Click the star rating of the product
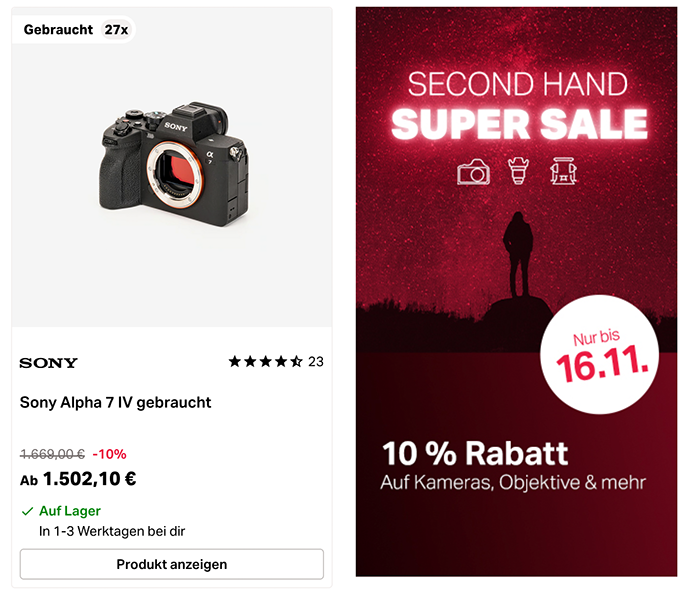The image size is (700, 594). tap(265, 362)
